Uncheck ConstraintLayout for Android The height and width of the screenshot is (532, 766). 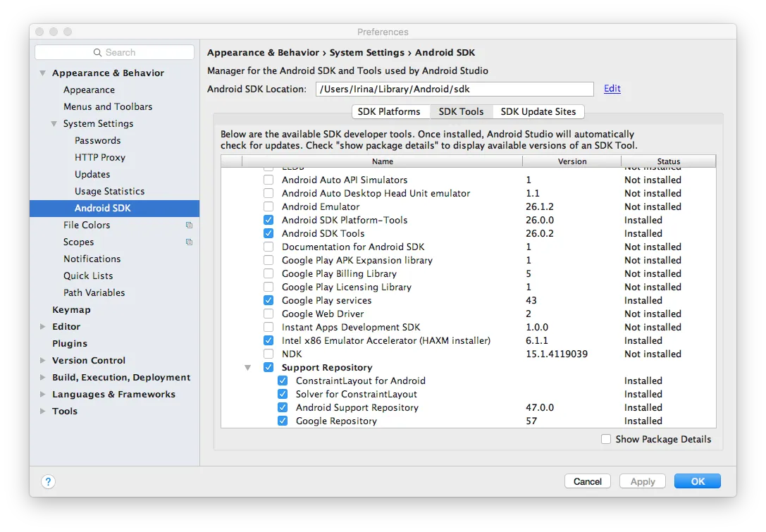(x=283, y=381)
